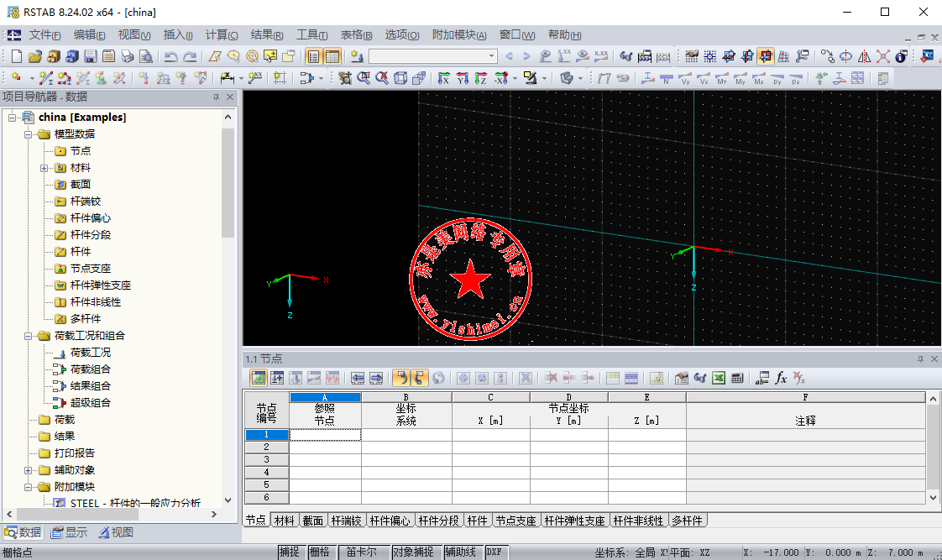Collapse the 模型数据 folder
Screen dimensions: 942x560
[x=28, y=134]
